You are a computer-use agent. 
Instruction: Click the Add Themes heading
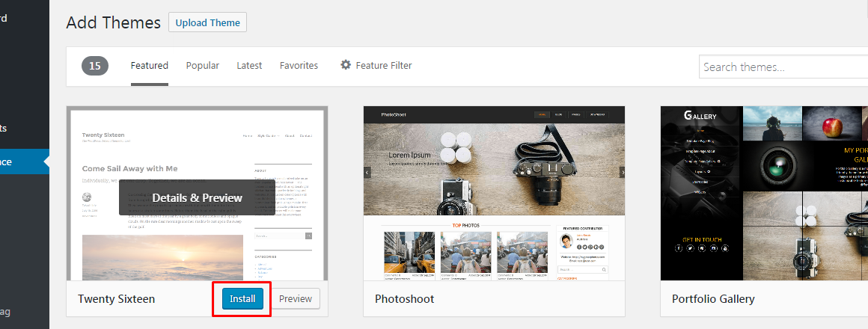click(114, 22)
